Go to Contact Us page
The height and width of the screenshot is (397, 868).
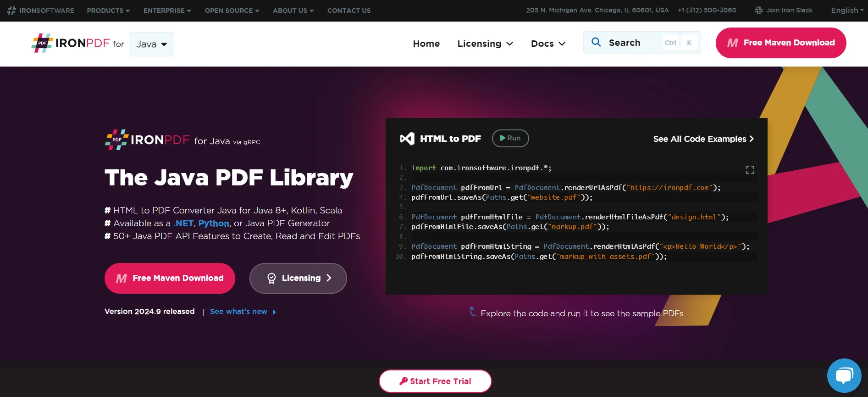(349, 11)
